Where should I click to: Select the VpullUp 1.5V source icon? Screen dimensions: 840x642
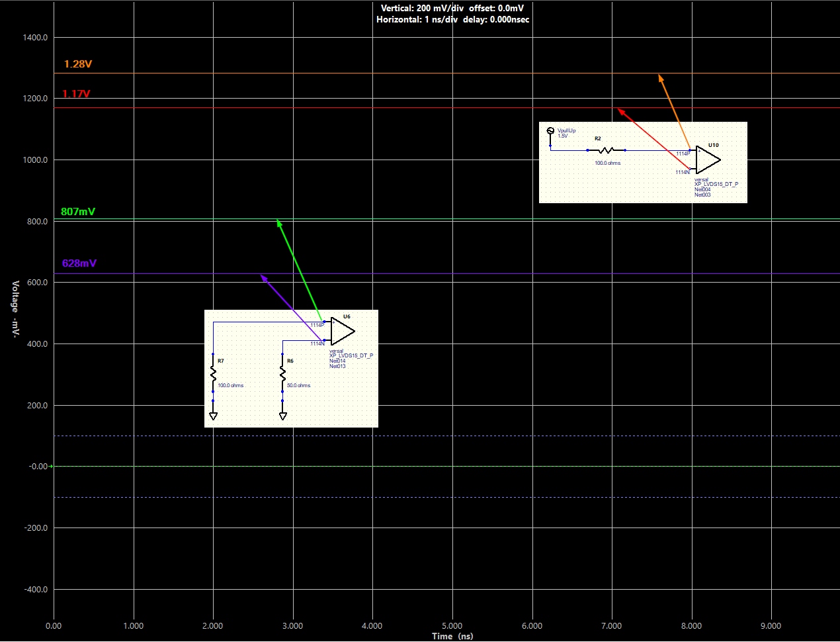[551, 130]
